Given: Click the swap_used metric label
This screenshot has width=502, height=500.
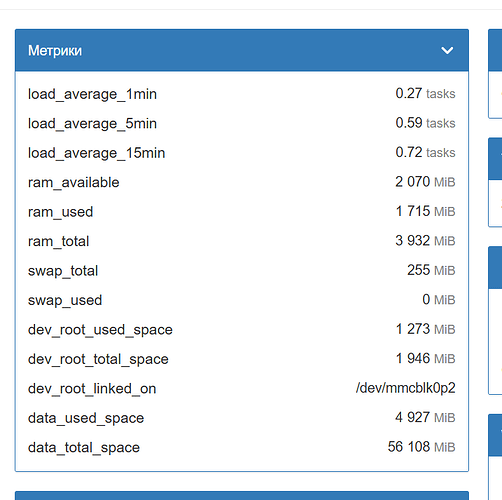Looking at the screenshot, I should 65,300.
